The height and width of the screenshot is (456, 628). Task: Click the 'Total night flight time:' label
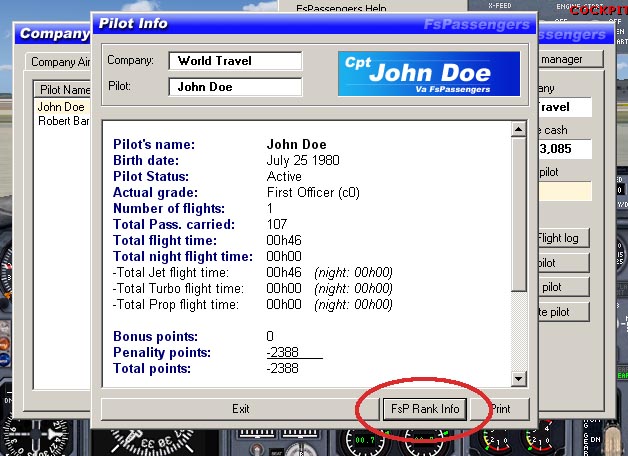(x=183, y=256)
